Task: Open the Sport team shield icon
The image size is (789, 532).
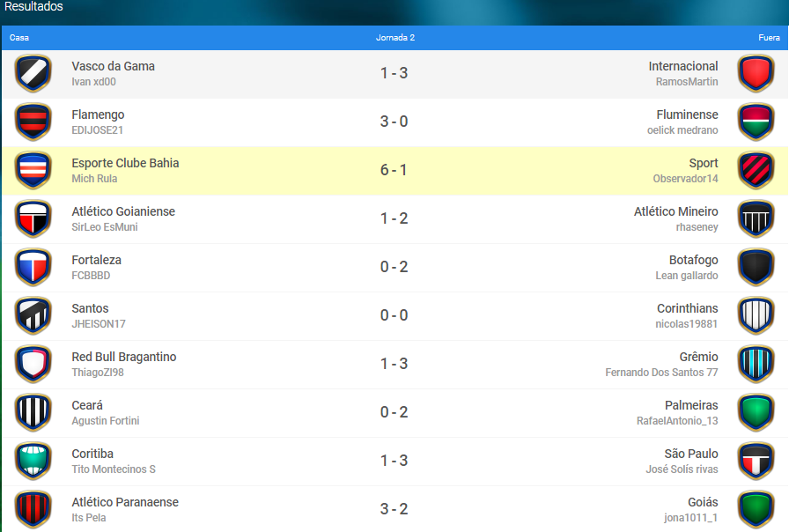Action: pos(756,170)
